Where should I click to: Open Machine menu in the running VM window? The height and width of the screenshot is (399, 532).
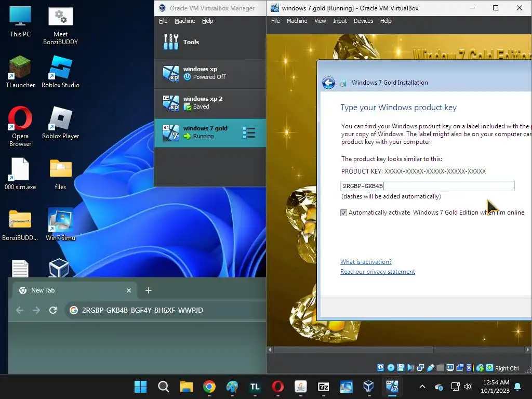[297, 21]
